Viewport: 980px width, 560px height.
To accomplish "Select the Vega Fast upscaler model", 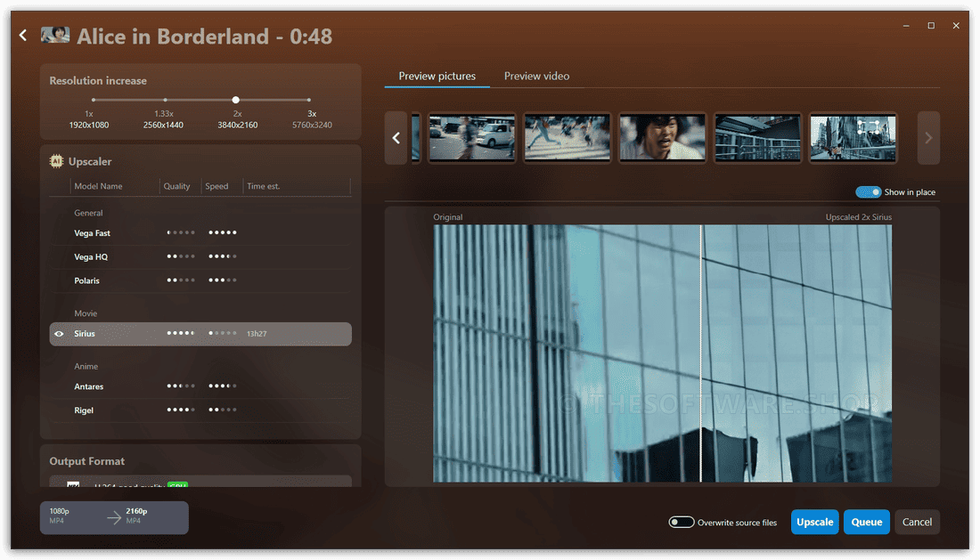I will [x=200, y=233].
